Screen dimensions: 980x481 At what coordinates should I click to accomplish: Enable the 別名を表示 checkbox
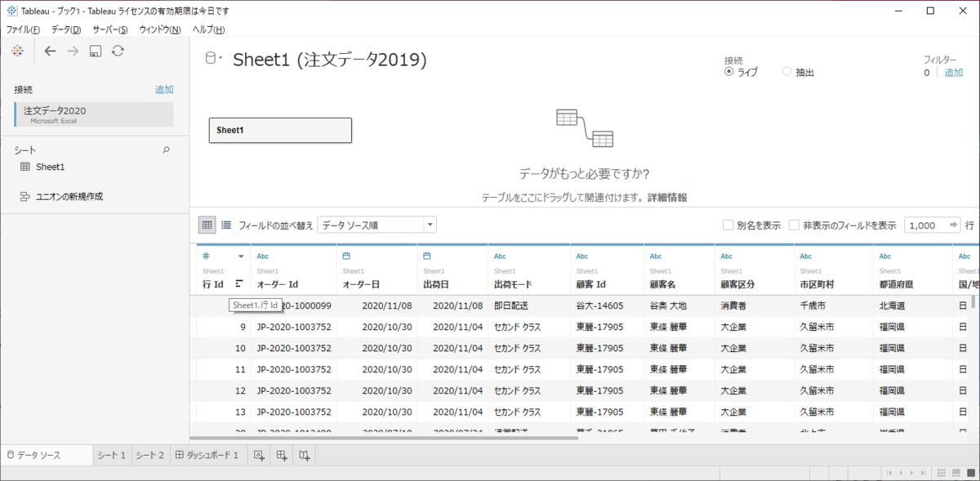[x=728, y=225]
